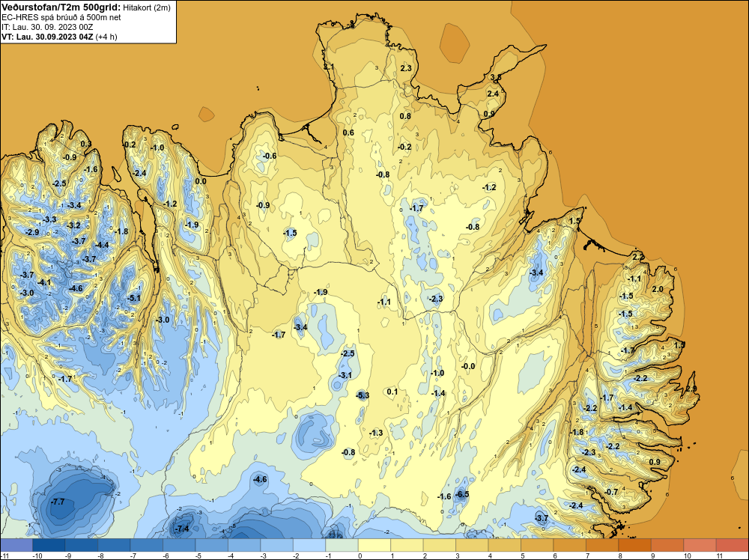749x560 pixels.
Task: Pick the legend swatch between -6 and -5
Action: 179,545
